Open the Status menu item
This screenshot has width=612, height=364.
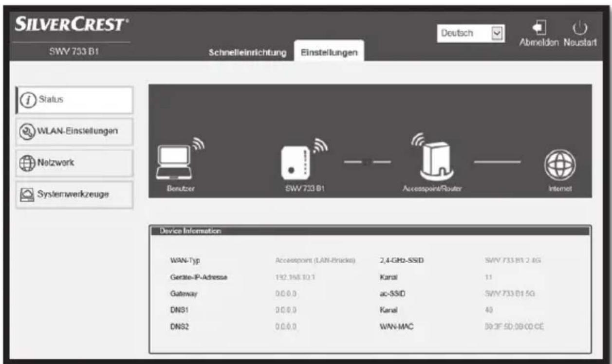click(74, 100)
